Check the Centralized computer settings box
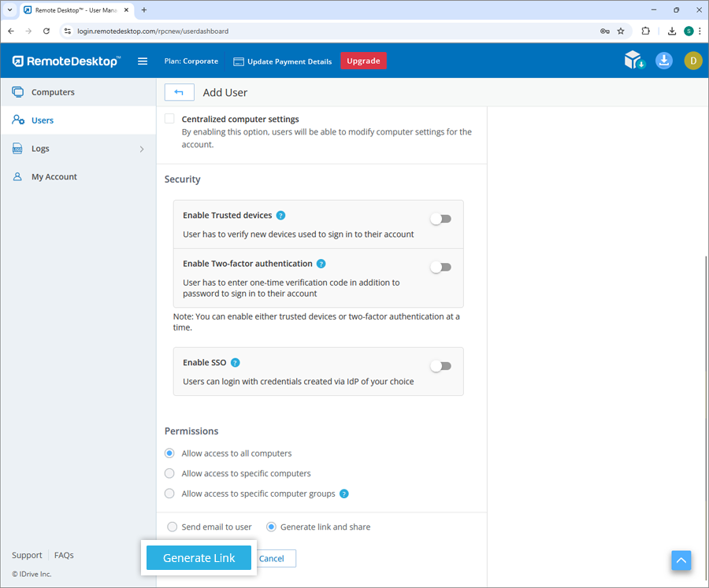709x588 pixels. (169, 119)
